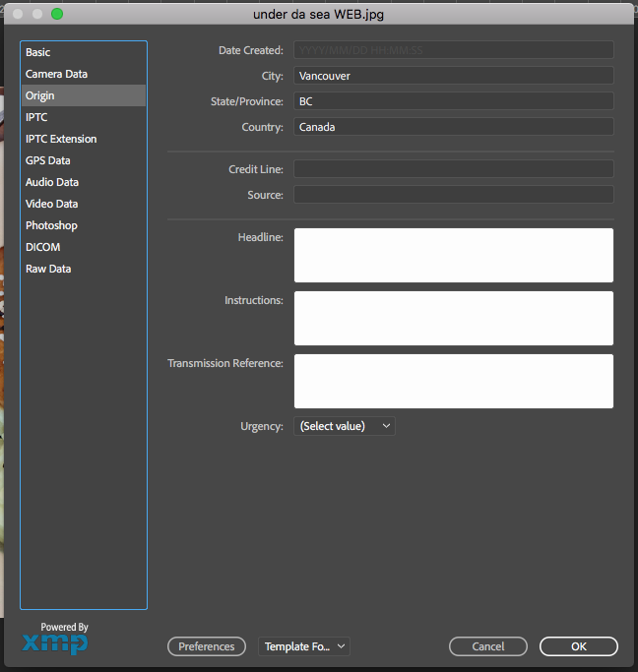Click into the Credit Line field
Image resolution: width=638 pixels, height=672 pixels.
tap(453, 169)
